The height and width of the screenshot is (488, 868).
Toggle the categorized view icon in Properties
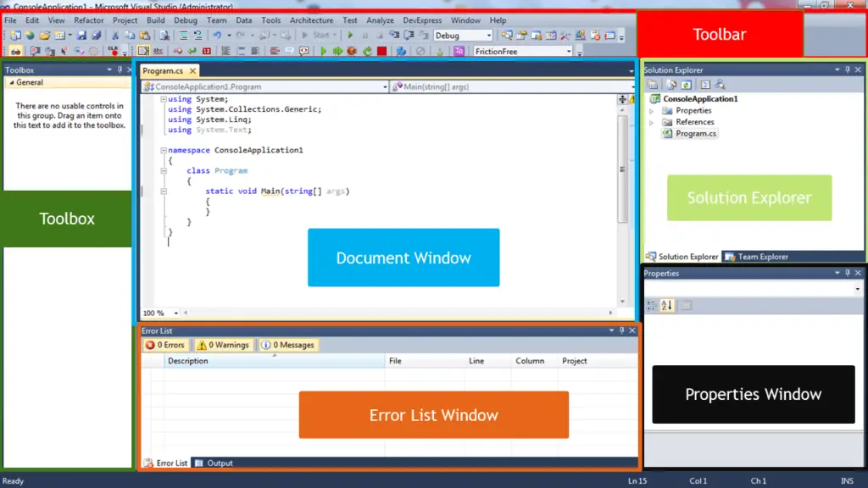tap(652, 305)
